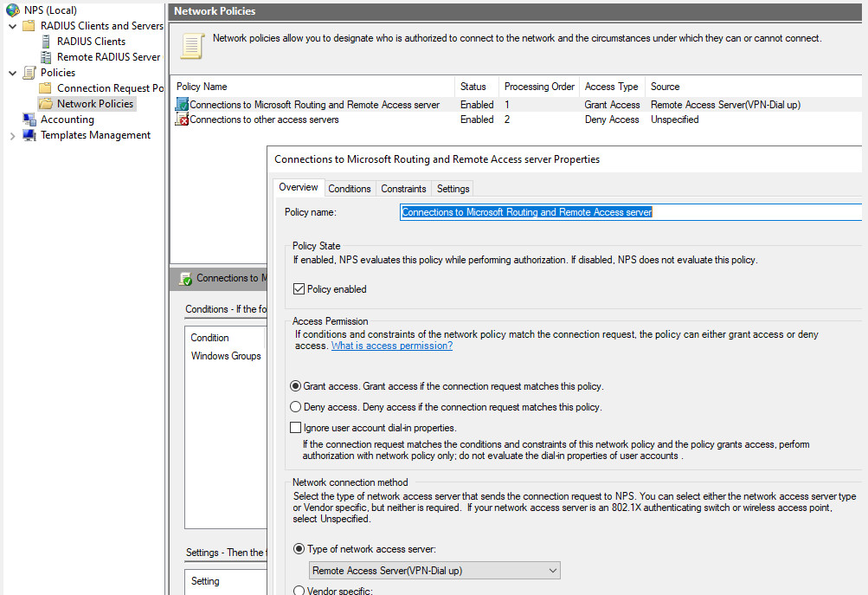The image size is (868, 595).
Task: Select the Vendor specific radio option
Action: point(299,591)
